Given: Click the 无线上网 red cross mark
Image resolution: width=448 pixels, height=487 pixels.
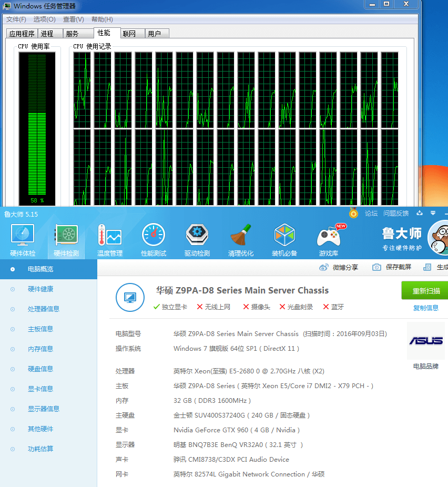Looking at the screenshot, I should click(x=200, y=307).
